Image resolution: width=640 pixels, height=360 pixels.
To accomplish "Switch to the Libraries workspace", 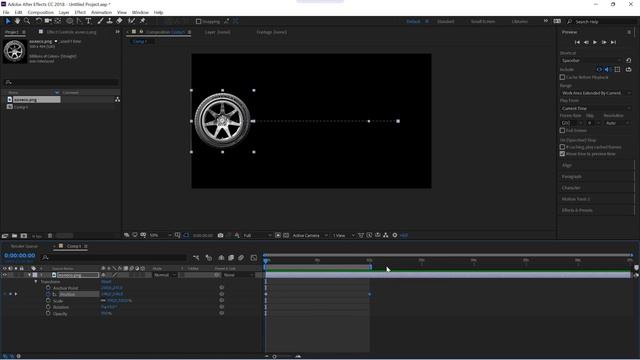I will pyautogui.click(x=520, y=21).
